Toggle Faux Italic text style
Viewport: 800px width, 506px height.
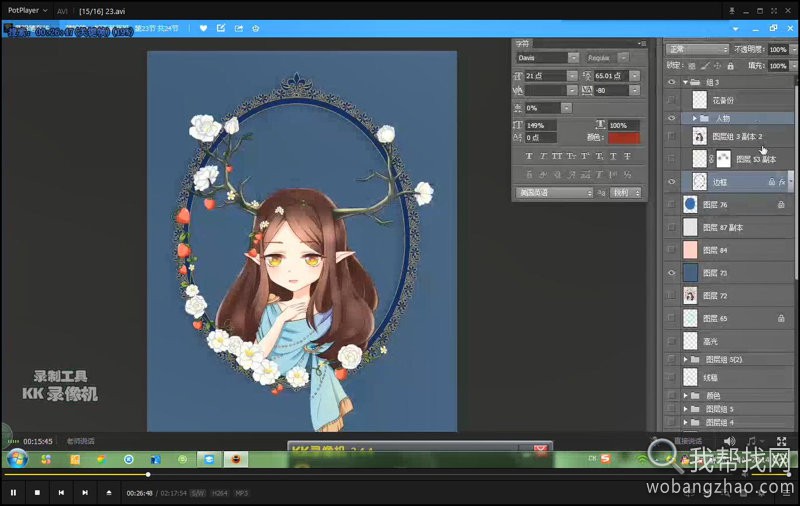[543, 156]
